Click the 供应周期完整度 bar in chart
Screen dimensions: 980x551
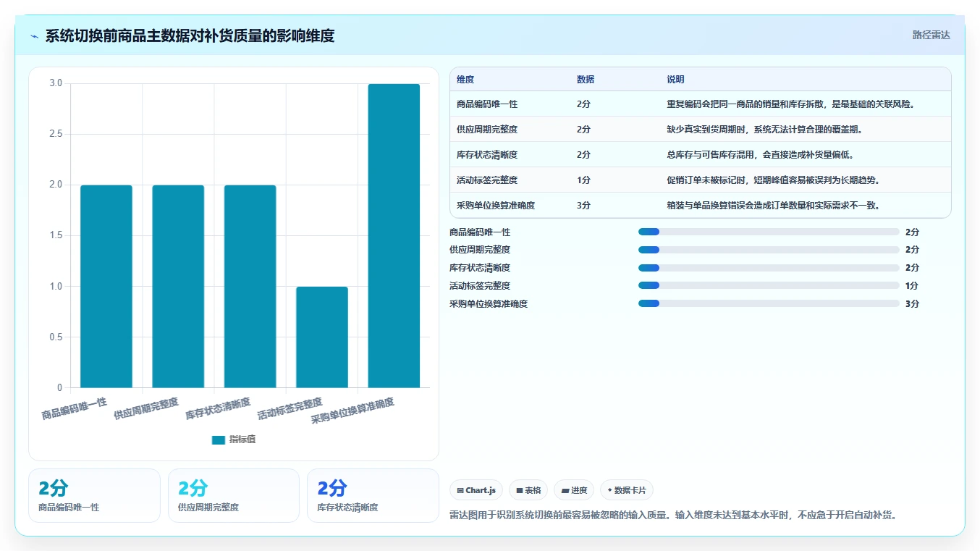pyautogui.click(x=178, y=286)
